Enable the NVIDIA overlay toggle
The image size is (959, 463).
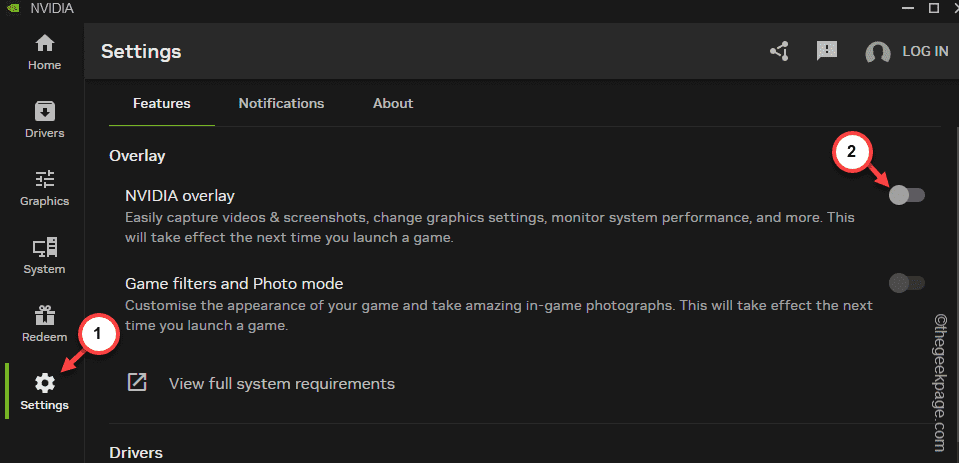coord(906,196)
